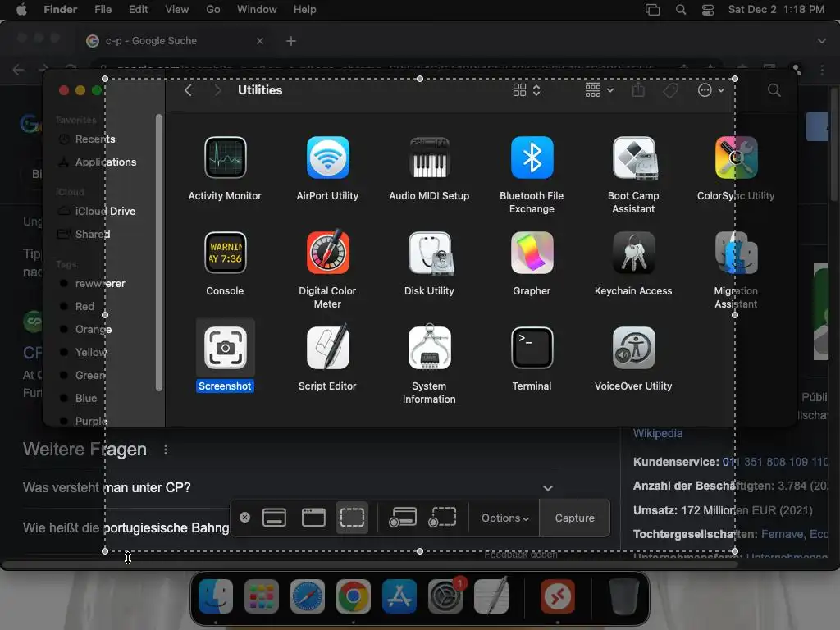Open Safari from the Dock

click(308, 596)
